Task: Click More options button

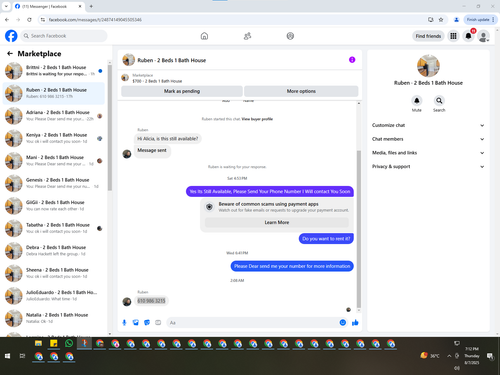Action: [x=301, y=91]
